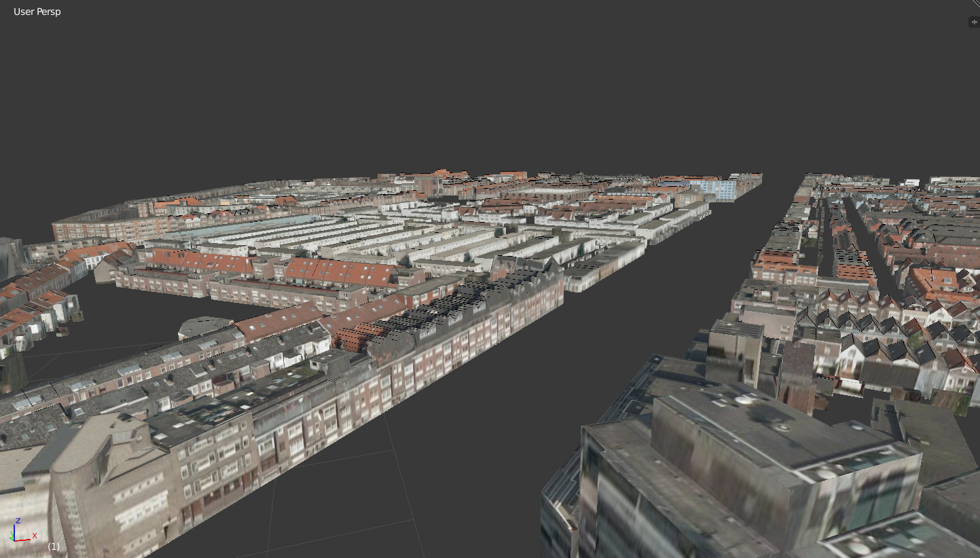Click the Z axis of the navigation gizmo
This screenshot has height=558, width=980.
pyautogui.click(x=18, y=521)
